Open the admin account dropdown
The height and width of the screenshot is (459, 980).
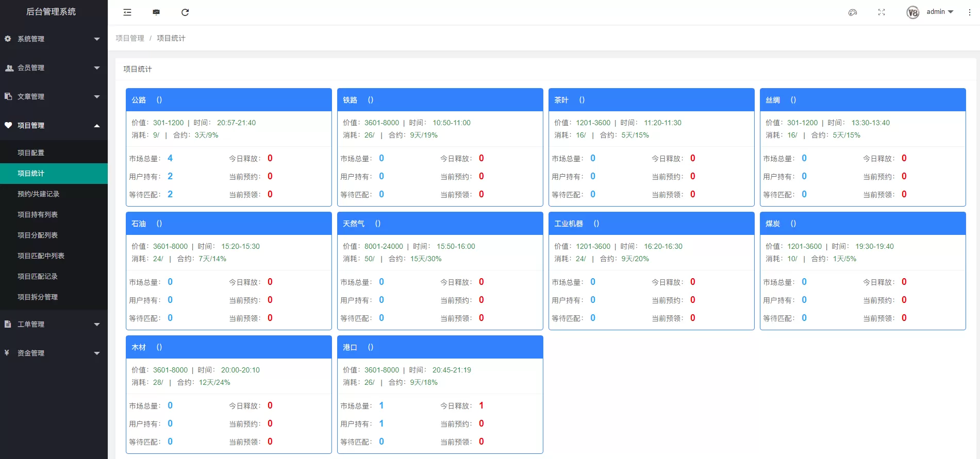[x=940, y=12]
